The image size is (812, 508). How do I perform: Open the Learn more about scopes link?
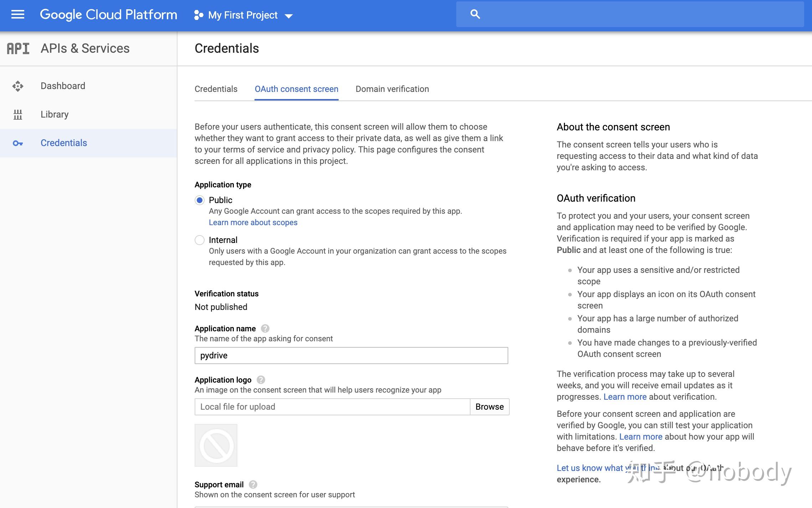[253, 222]
